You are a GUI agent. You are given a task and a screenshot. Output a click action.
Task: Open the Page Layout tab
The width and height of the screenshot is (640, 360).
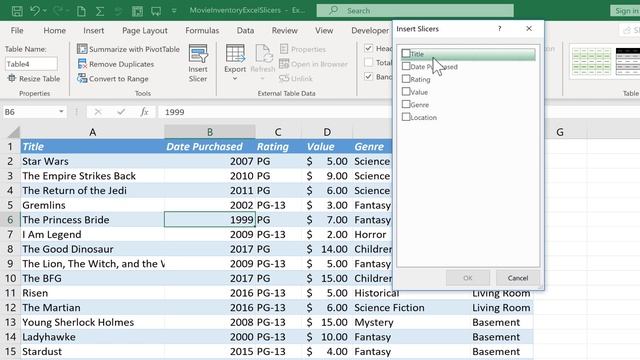point(145,30)
